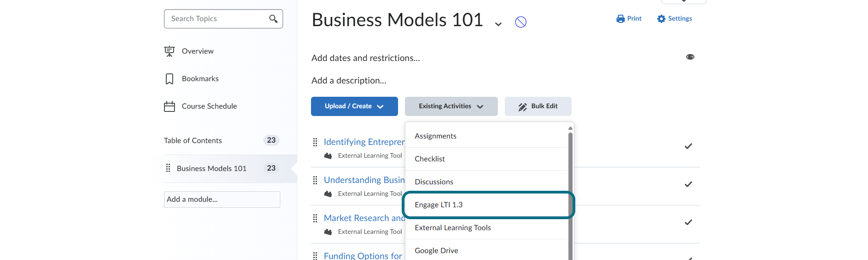Screen dimensions: 868x260
Task: Click the draft status circle-slash icon next to title
Action: point(521,22)
